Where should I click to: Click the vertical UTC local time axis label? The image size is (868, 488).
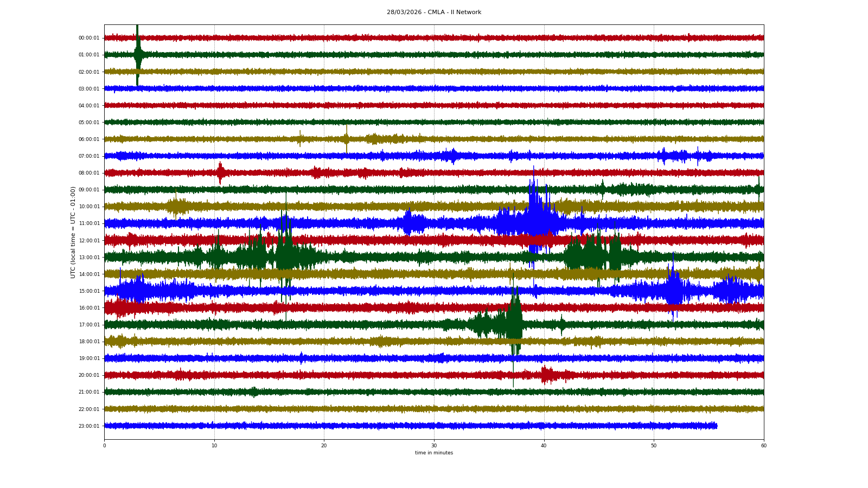pos(73,232)
